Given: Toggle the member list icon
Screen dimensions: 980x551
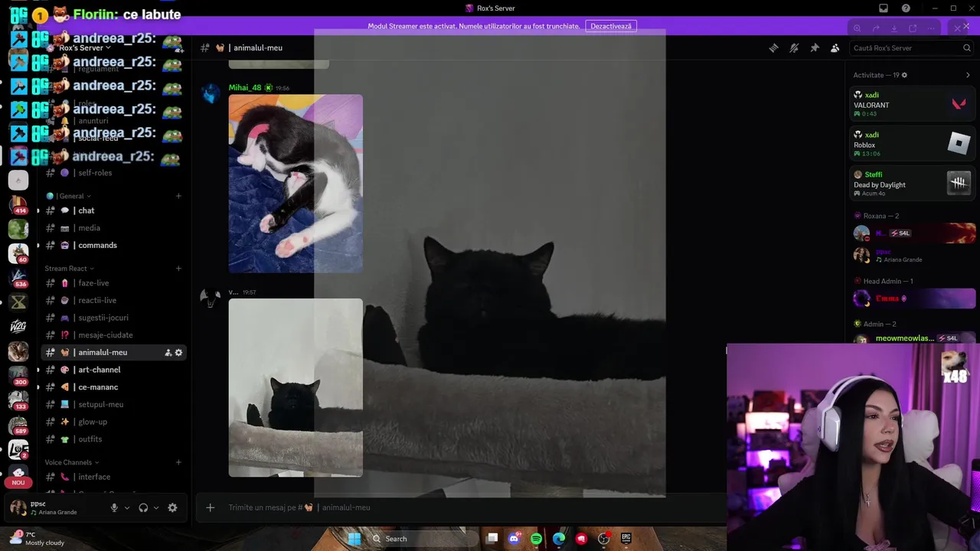Looking at the screenshot, I should pyautogui.click(x=835, y=47).
